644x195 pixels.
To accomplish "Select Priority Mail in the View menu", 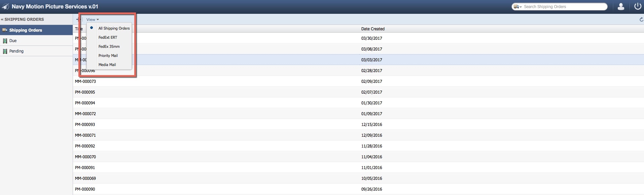I will pos(108,56).
